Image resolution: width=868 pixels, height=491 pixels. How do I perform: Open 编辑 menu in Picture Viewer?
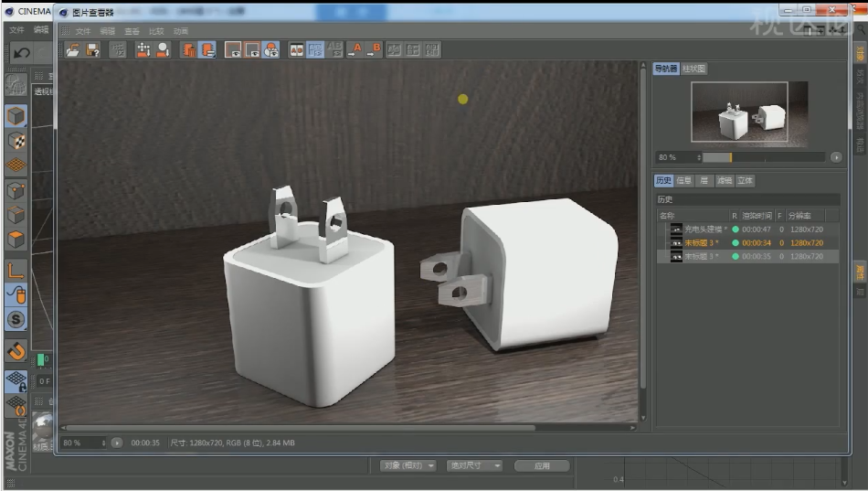tap(108, 31)
